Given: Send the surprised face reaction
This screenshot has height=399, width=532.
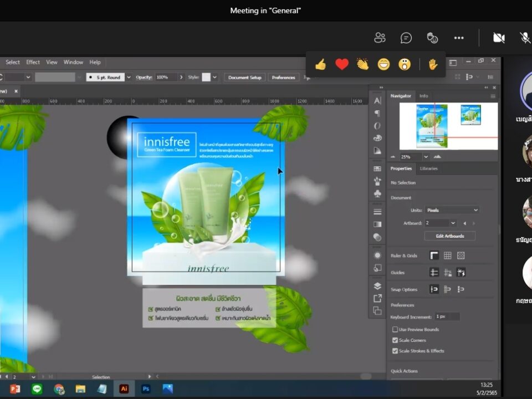Looking at the screenshot, I should (405, 64).
